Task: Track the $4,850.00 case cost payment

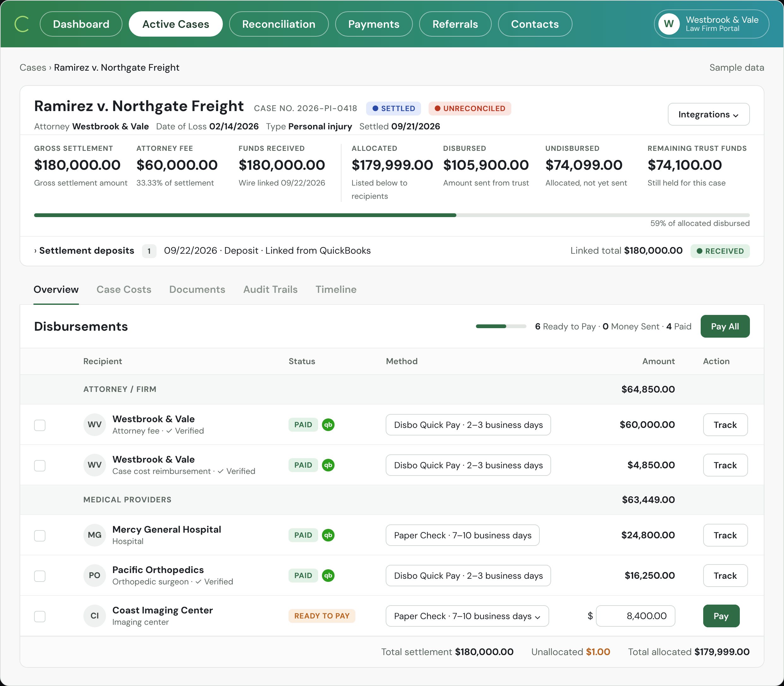Action: [x=725, y=465]
